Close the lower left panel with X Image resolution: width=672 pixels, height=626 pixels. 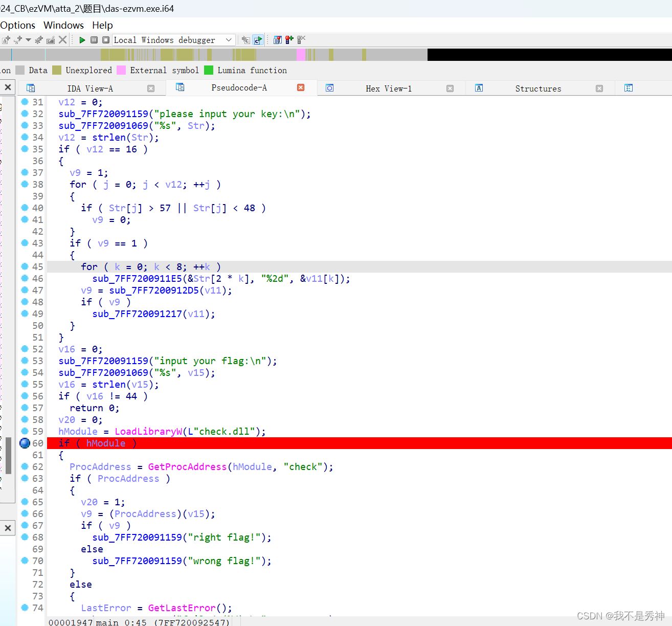(8, 528)
